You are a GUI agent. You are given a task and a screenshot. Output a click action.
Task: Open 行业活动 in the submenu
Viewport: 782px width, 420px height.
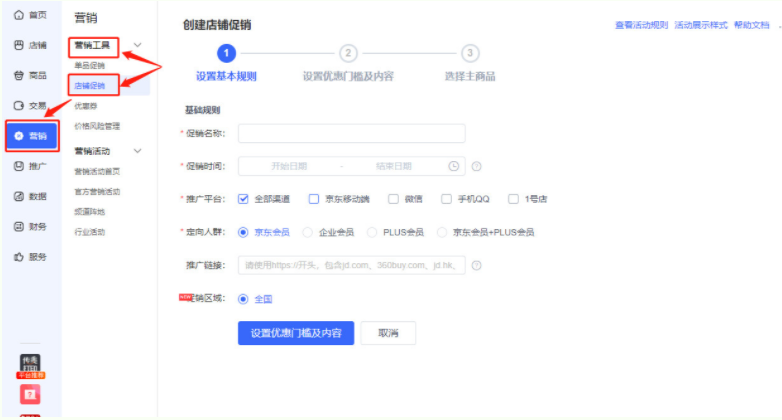pos(90,232)
